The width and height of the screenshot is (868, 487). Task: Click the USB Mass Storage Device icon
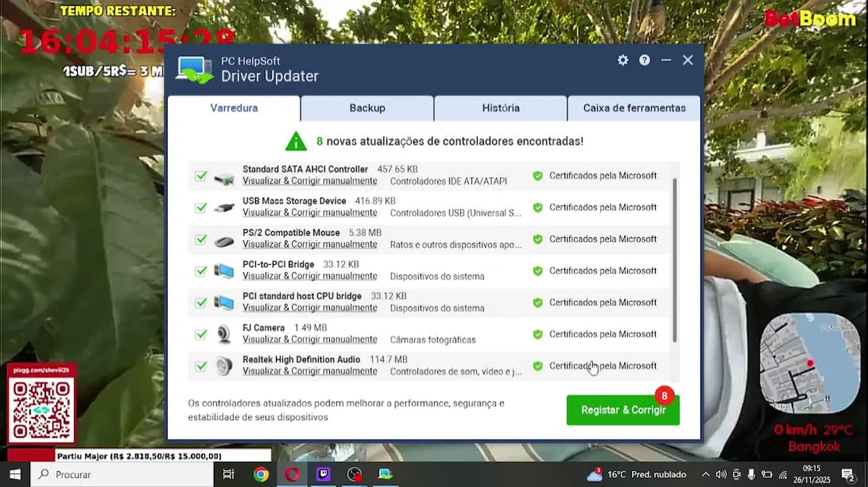click(224, 208)
